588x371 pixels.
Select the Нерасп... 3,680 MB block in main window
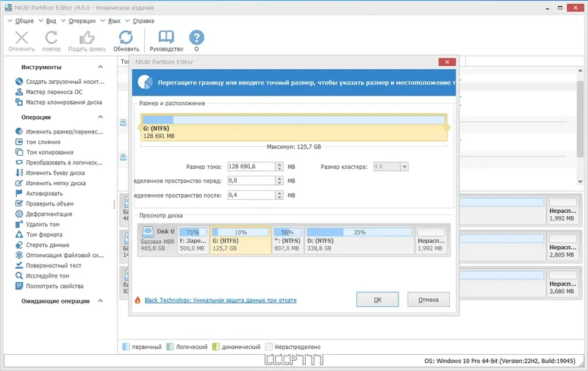[x=562, y=283]
